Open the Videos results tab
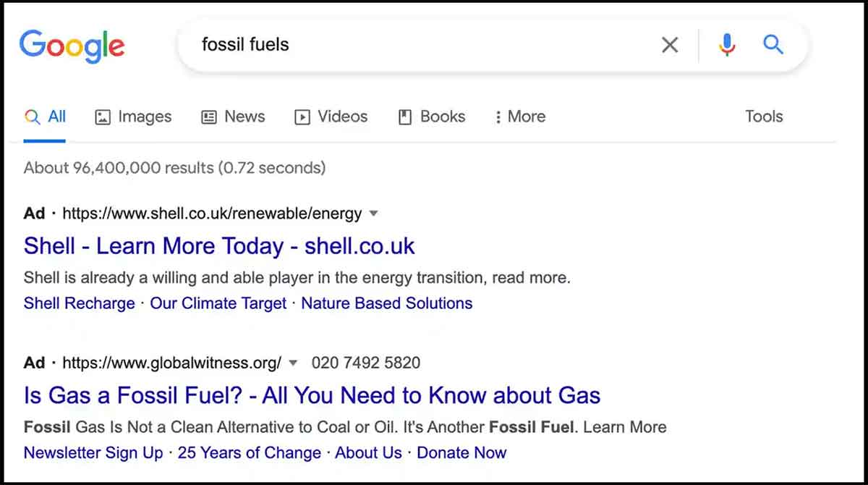 (x=331, y=117)
